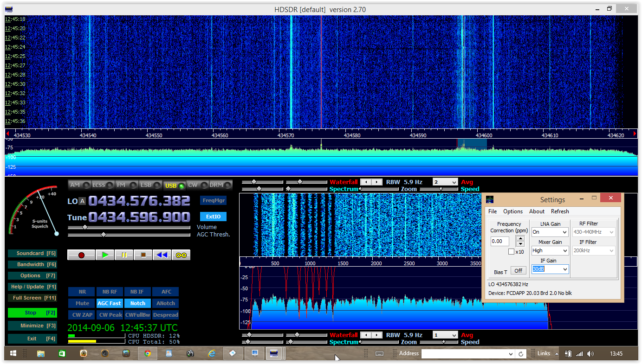This screenshot has width=642, height=364.
Task: Click the AGC Thresh. slider
Action: point(129,235)
